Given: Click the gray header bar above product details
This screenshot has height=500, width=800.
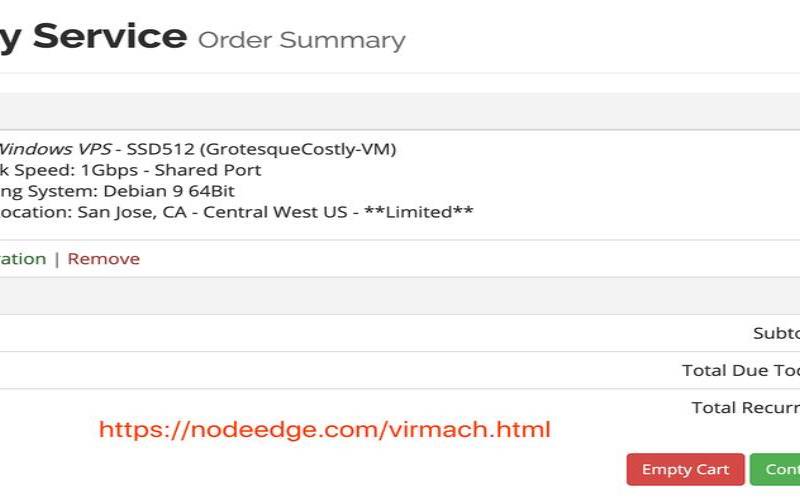Looking at the screenshot, I should pyautogui.click(x=400, y=111).
